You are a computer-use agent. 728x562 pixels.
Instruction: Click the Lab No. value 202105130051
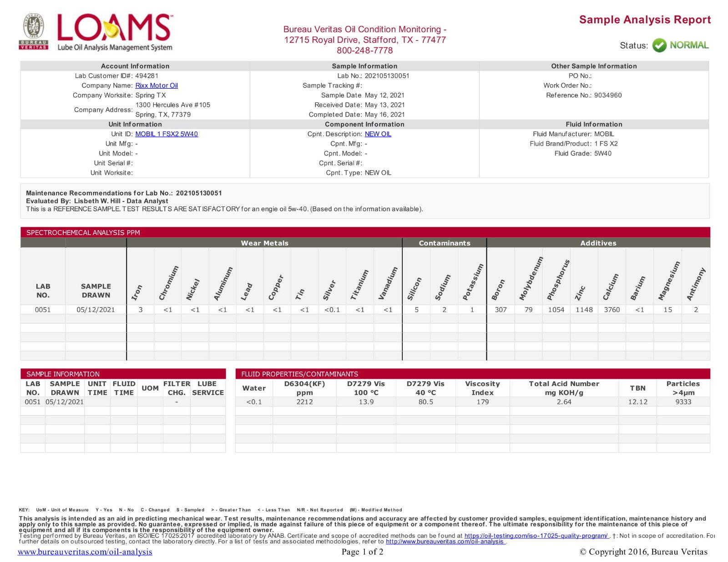(x=387, y=76)
